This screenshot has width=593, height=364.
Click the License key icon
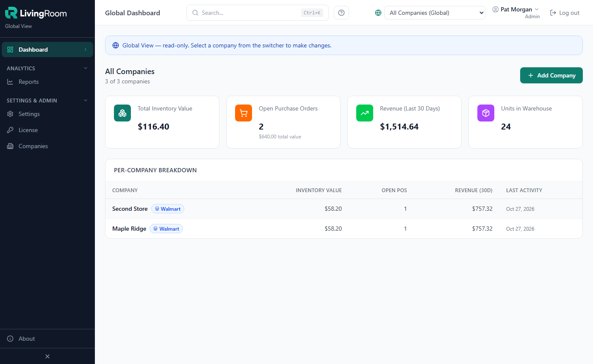pyautogui.click(x=10, y=130)
